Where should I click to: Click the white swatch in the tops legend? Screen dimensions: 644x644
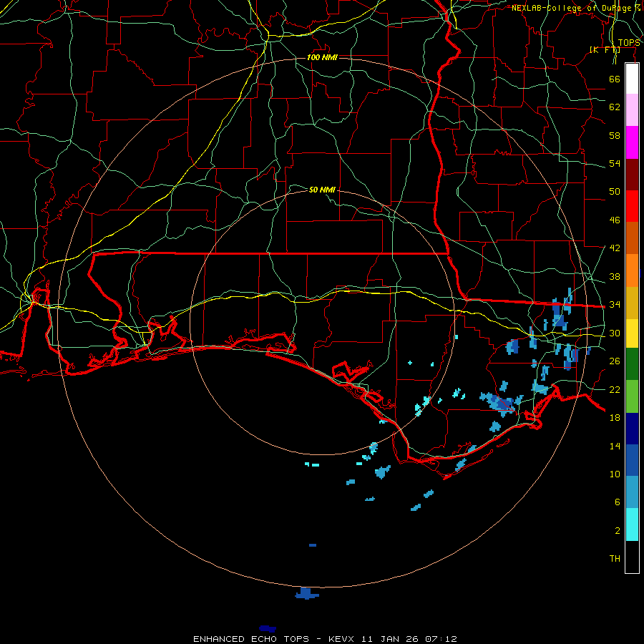point(632,79)
